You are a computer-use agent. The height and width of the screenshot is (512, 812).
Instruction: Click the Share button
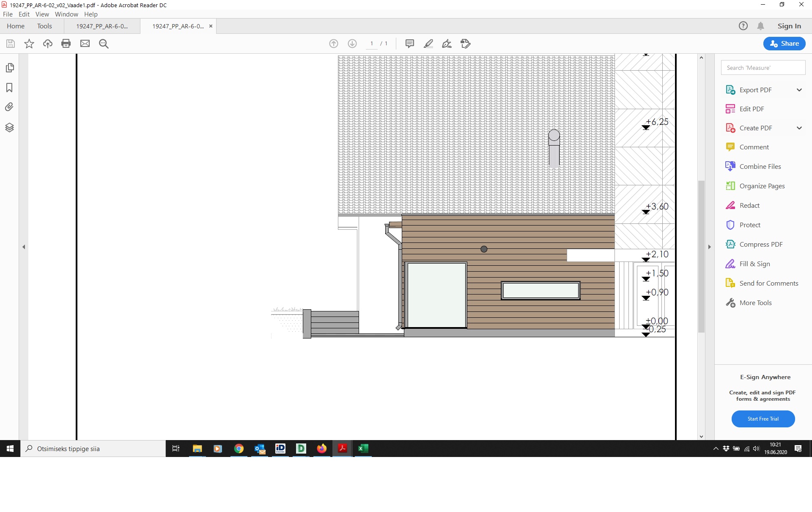pyautogui.click(x=784, y=44)
